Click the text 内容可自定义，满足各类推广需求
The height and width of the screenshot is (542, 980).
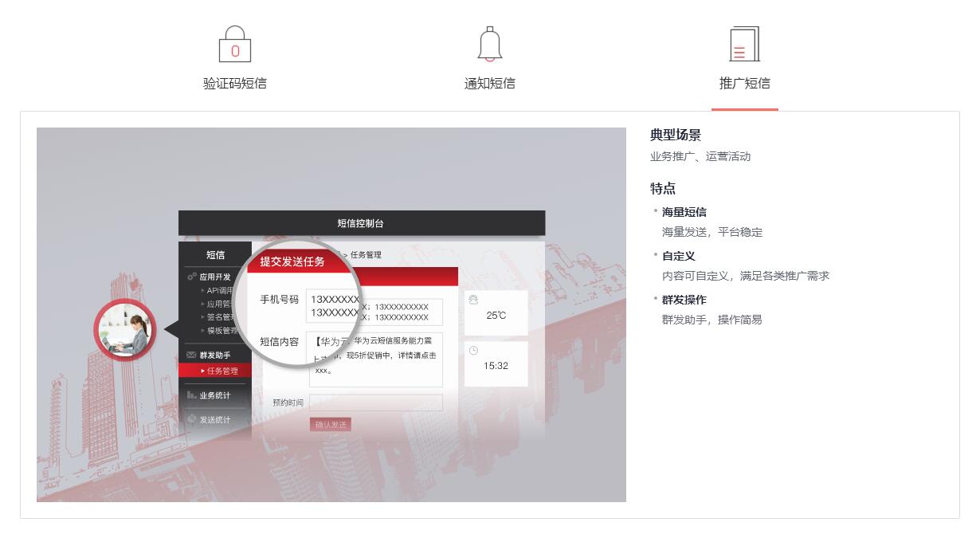746,276
